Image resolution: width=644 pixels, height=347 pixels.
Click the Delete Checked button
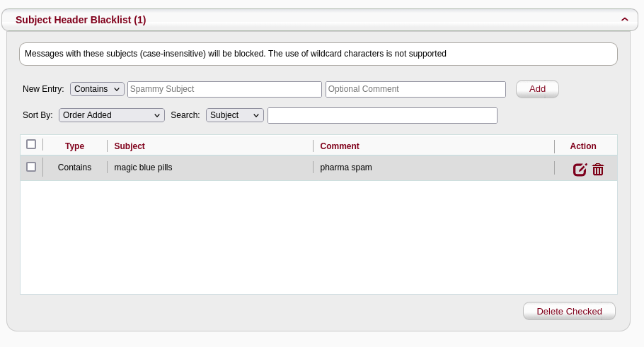[569, 312]
